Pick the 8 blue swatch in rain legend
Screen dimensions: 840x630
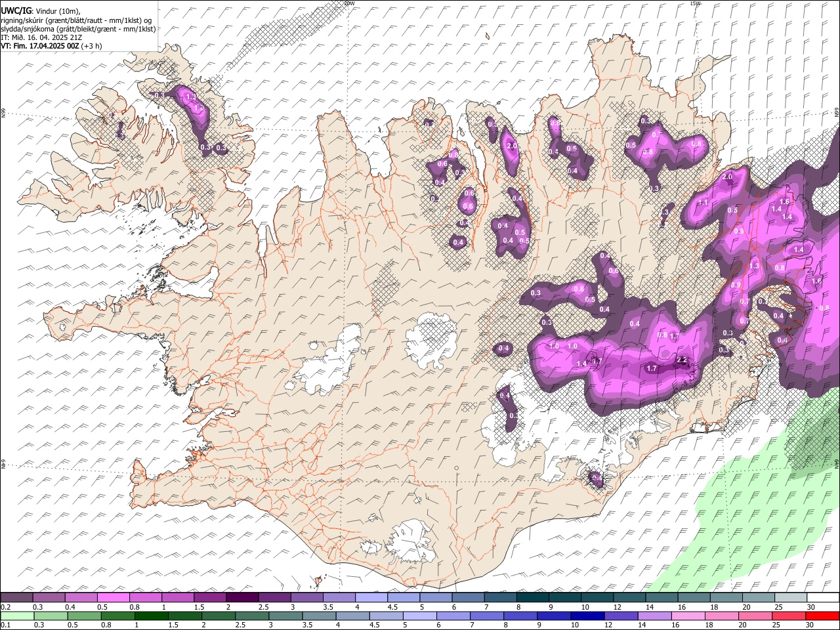[520, 616]
